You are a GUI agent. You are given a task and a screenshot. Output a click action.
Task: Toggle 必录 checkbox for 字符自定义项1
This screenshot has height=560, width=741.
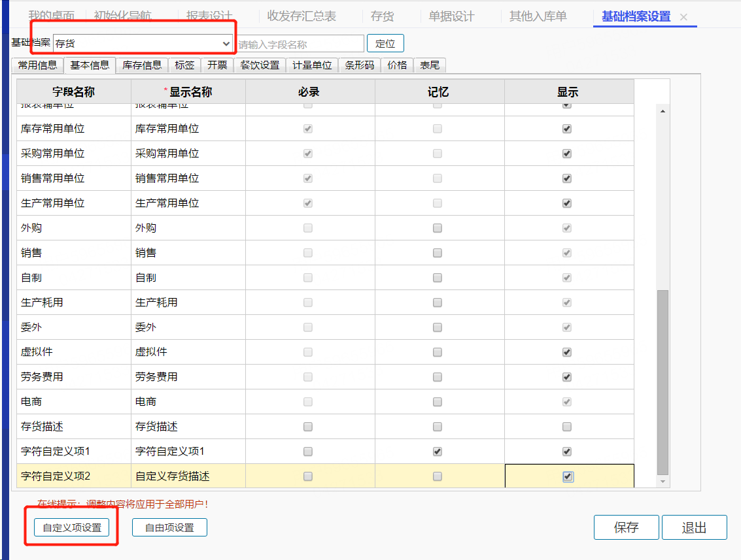point(308,452)
